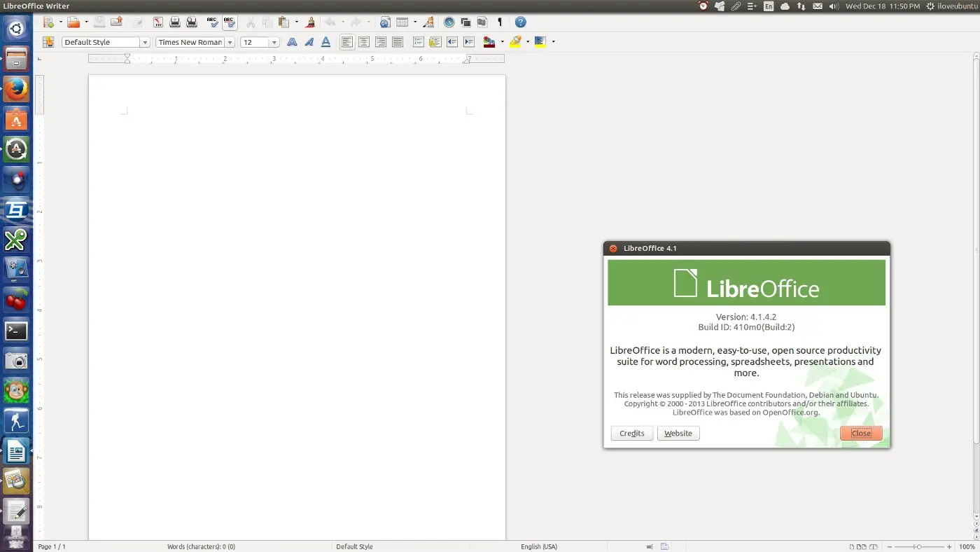Apply the current Font Color
This screenshot has width=980, height=552.
(x=490, y=42)
